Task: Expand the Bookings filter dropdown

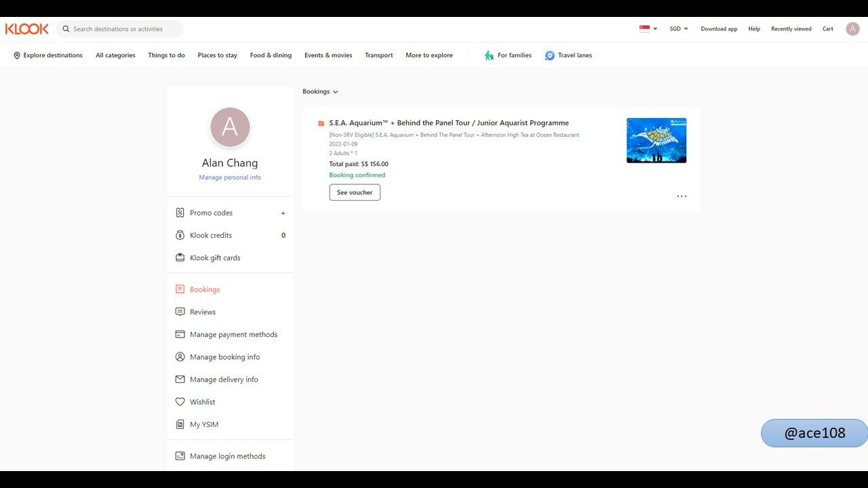Action: click(x=320, y=91)
